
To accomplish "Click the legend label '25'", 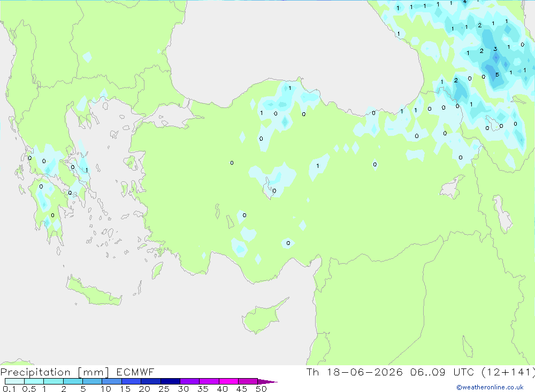I will [x=164, y=389].
